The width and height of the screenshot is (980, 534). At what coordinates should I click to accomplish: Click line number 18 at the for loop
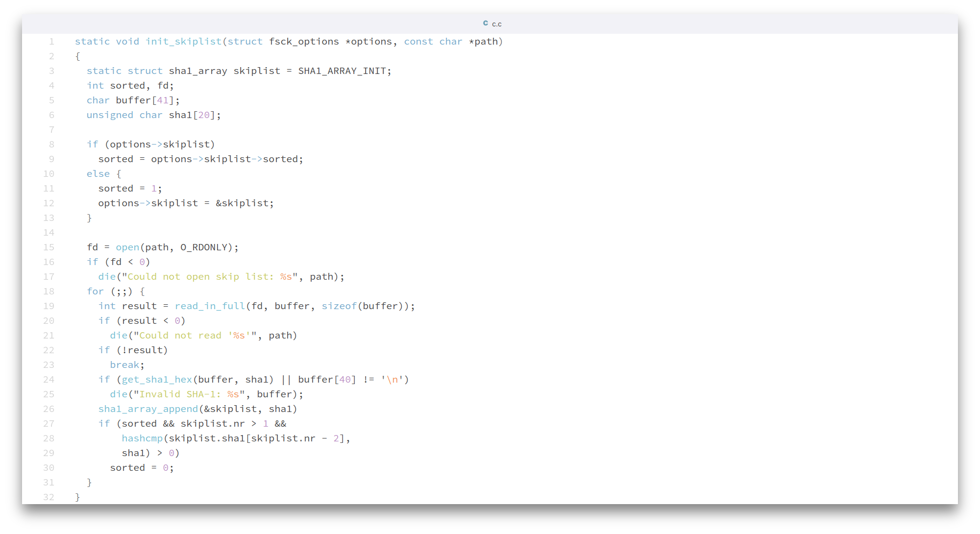pos(49,291)
